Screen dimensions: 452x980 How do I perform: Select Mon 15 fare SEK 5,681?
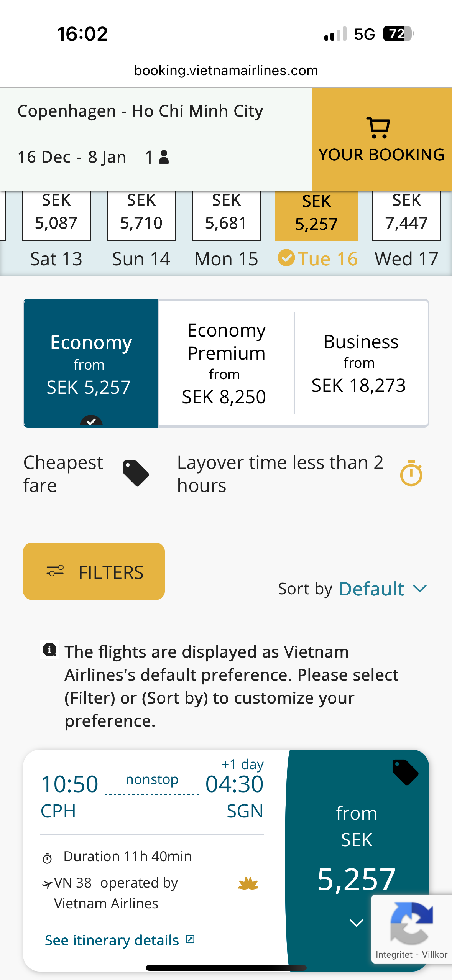coord(226,215)
